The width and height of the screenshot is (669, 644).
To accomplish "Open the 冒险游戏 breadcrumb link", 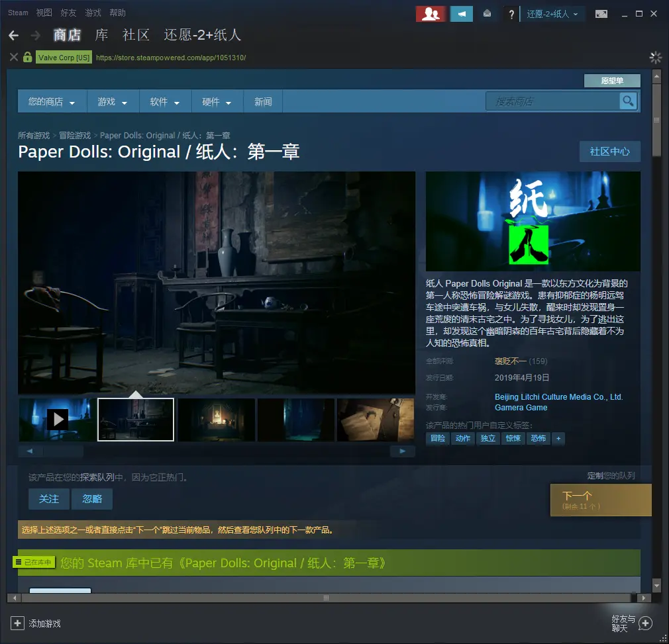I will click(75, 136).
